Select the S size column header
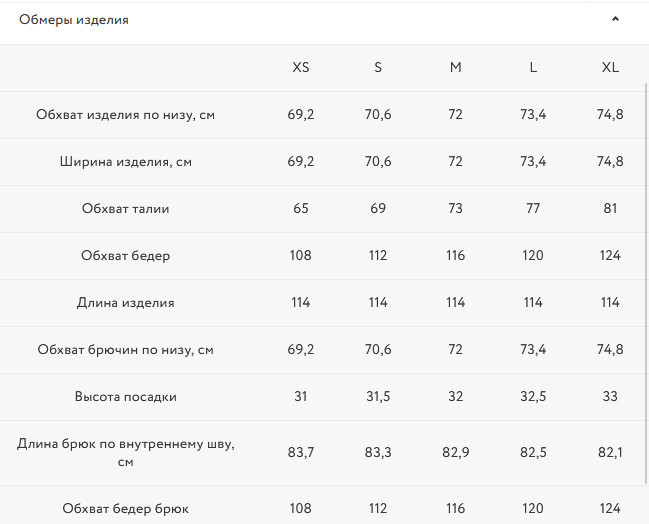 click(x=378, y=68)
